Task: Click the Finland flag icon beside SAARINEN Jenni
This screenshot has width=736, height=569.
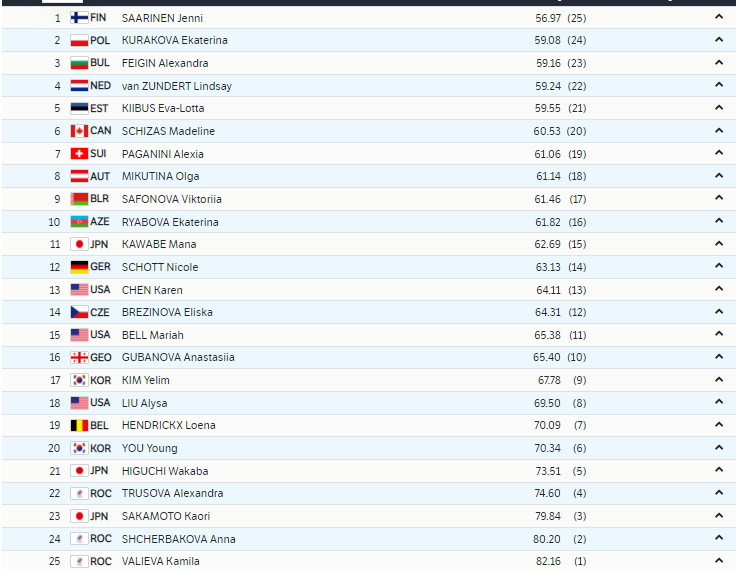Action: tap(80, 18)
